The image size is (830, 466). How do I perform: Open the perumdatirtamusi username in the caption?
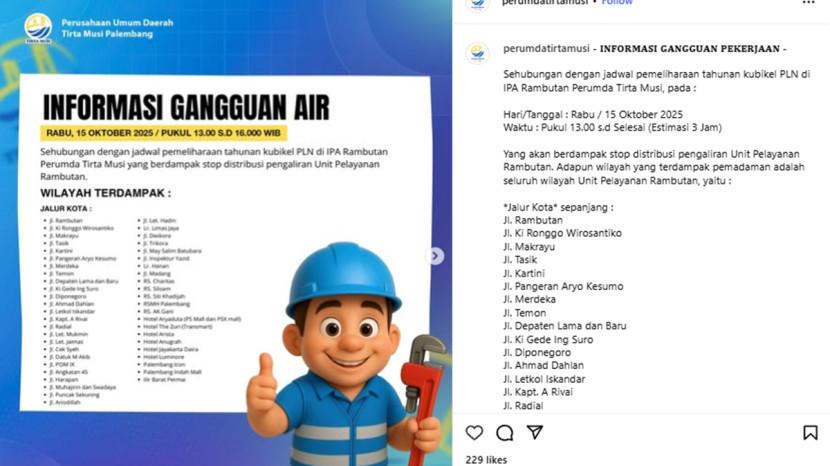coord(546,49)
